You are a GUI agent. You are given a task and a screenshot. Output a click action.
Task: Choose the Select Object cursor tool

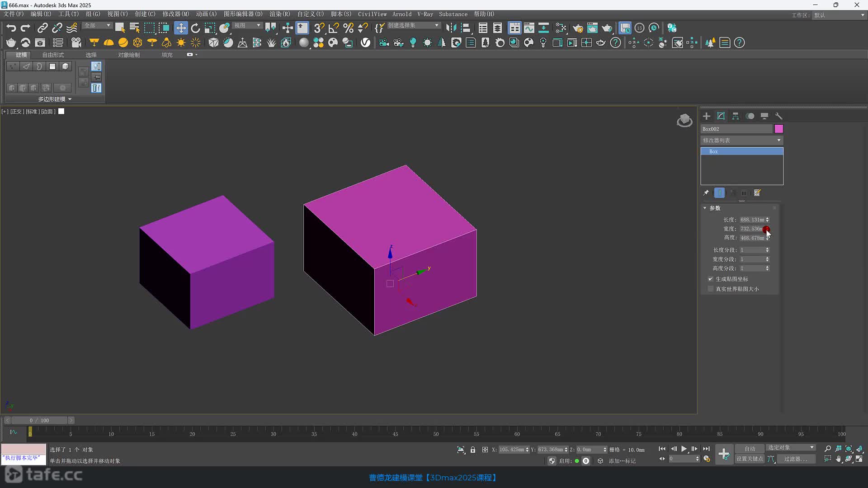pos(120,28)
